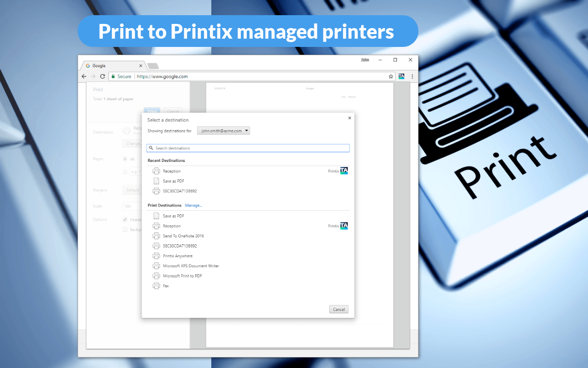Enable the Background graphics checkbox

[x=124, y=229]
